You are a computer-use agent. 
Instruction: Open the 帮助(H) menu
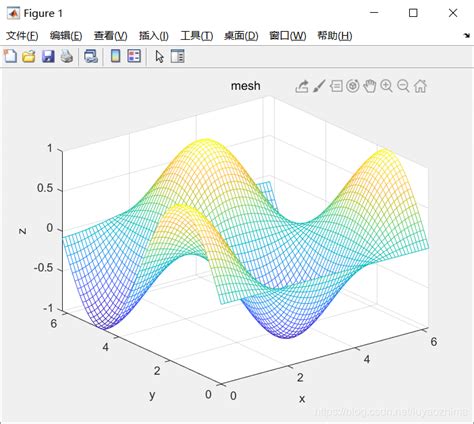(x=335, y=35)
